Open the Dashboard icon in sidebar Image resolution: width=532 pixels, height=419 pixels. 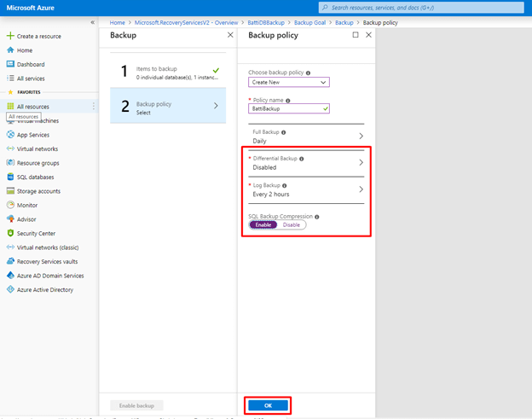coord(10,64)
